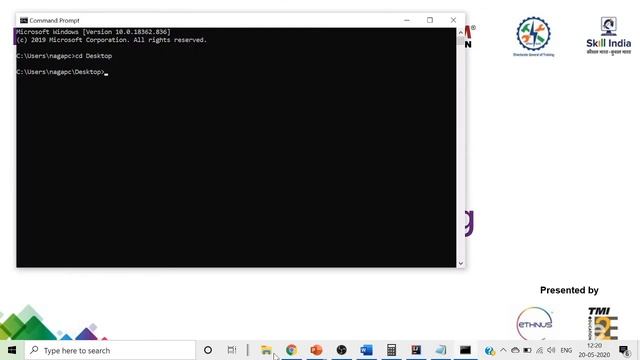Maximize the Command Prompt window

point(430,20)
